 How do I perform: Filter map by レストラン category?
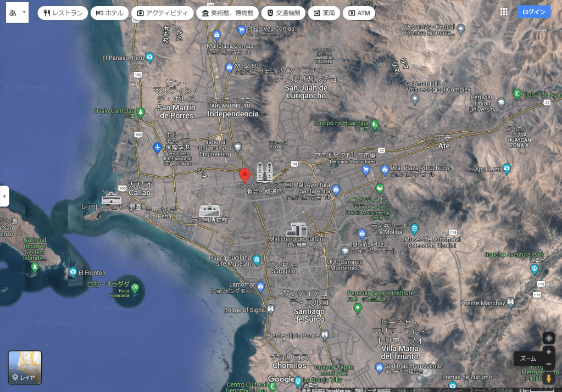point(63,13)
